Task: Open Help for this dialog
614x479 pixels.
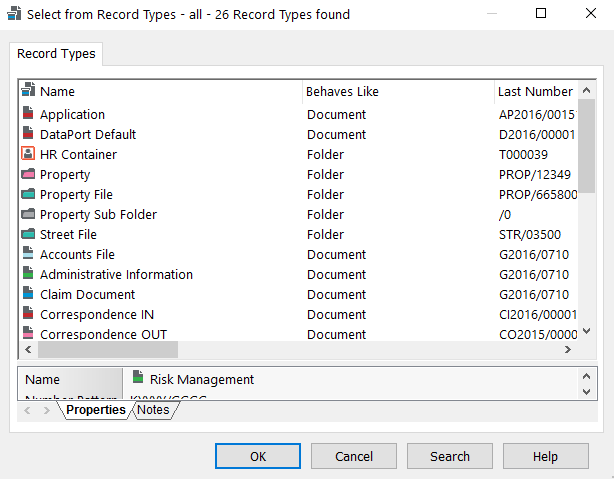Action: click(545, 456)
